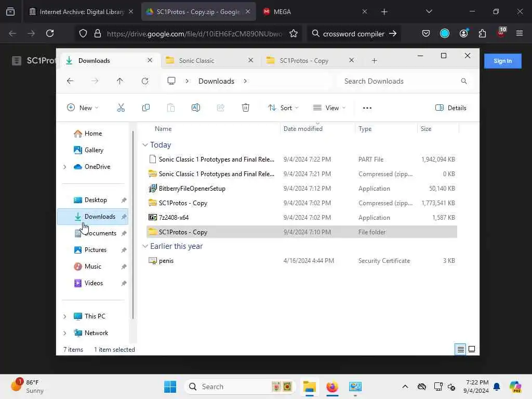Switch to SC1Protos - Copy Explorer tab
This screenshot has height=399, width=532.
310,61
